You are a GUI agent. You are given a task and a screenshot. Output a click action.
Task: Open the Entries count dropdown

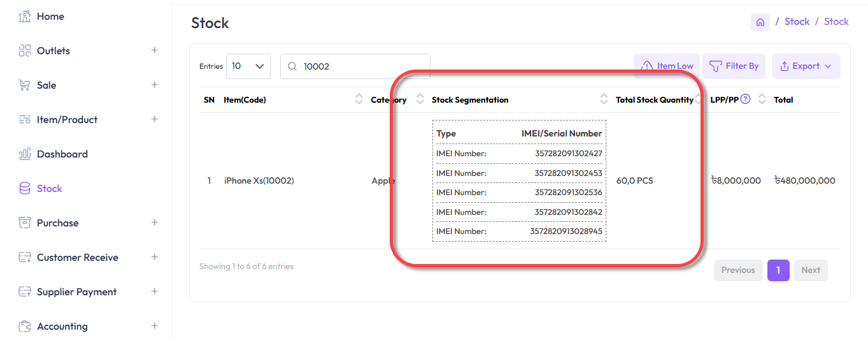248,66
